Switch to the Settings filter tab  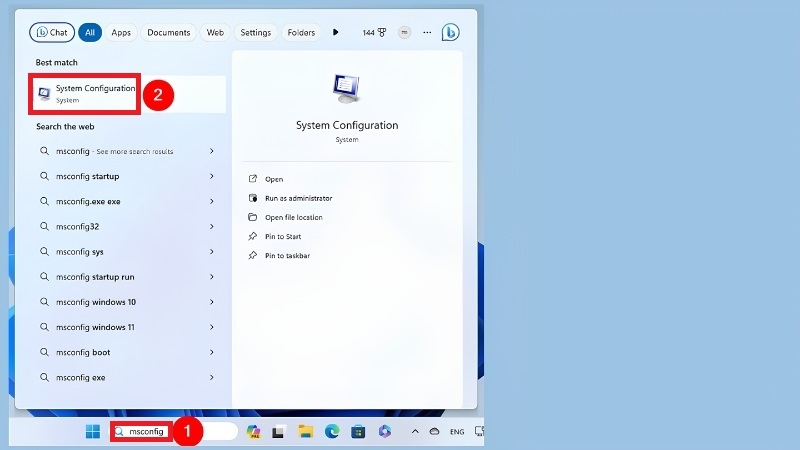pyautogui.click(x=256, y=32)
